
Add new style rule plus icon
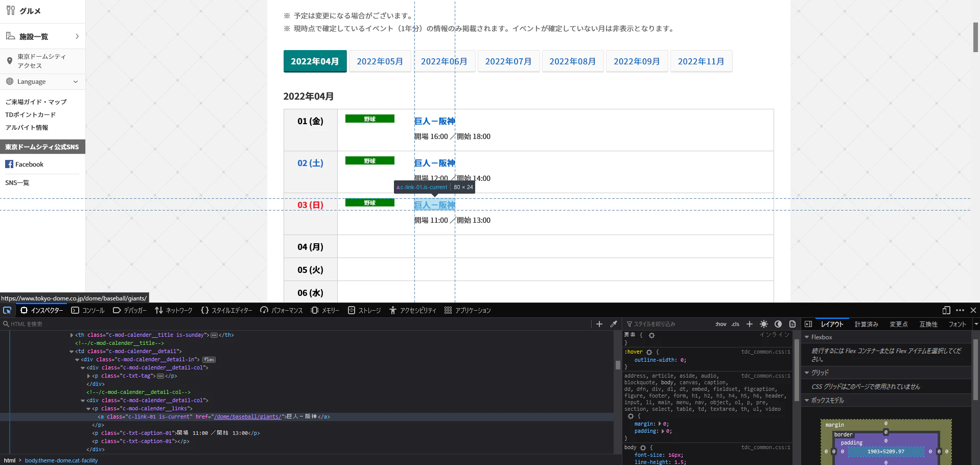750,324
